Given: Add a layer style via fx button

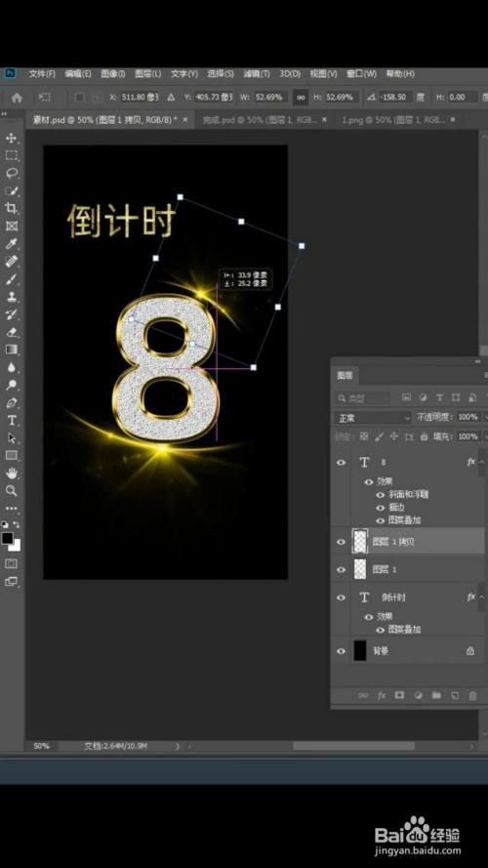Looking at the screenshot, I should (382, 695).
